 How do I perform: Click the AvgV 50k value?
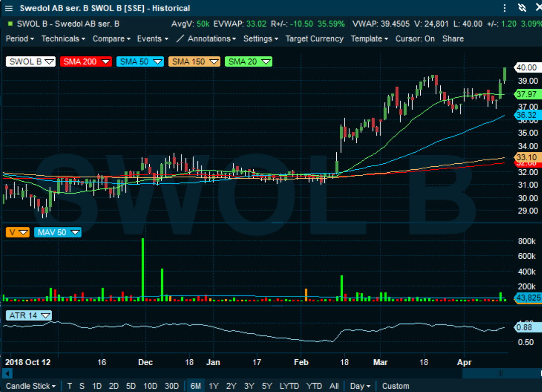203,24
